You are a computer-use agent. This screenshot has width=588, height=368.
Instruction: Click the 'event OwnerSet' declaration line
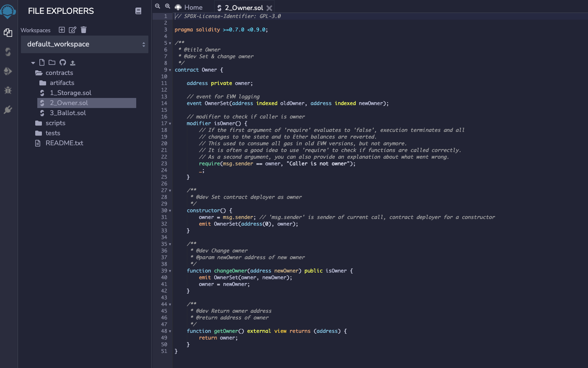[288, 103]
